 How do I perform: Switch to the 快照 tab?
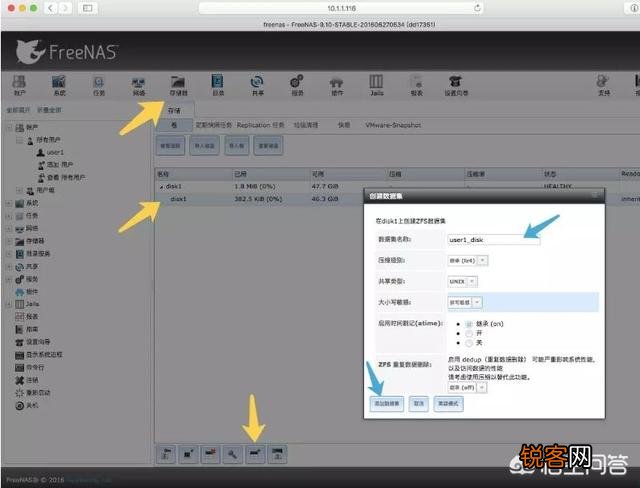click(x=344, y=125)
